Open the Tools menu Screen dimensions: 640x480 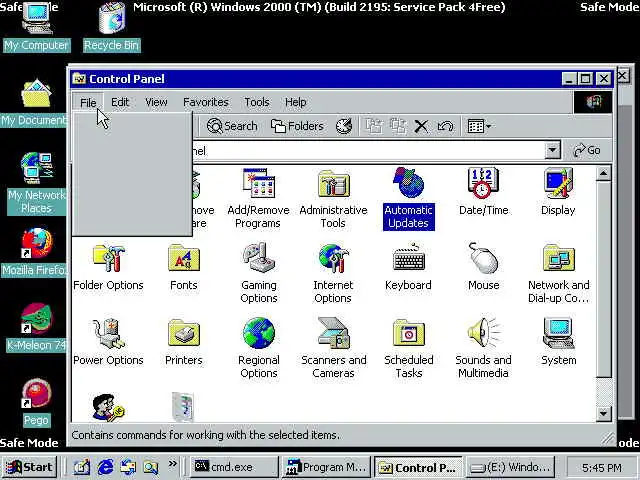click(257, 102)
